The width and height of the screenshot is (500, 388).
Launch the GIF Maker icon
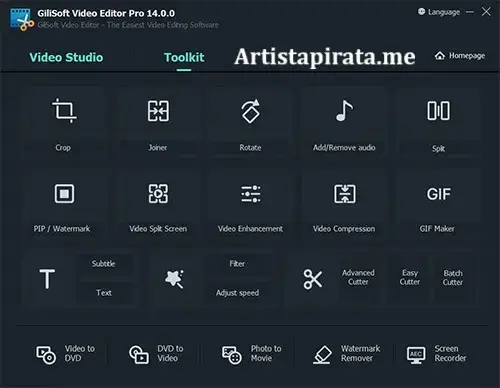[x=439, y=194]
